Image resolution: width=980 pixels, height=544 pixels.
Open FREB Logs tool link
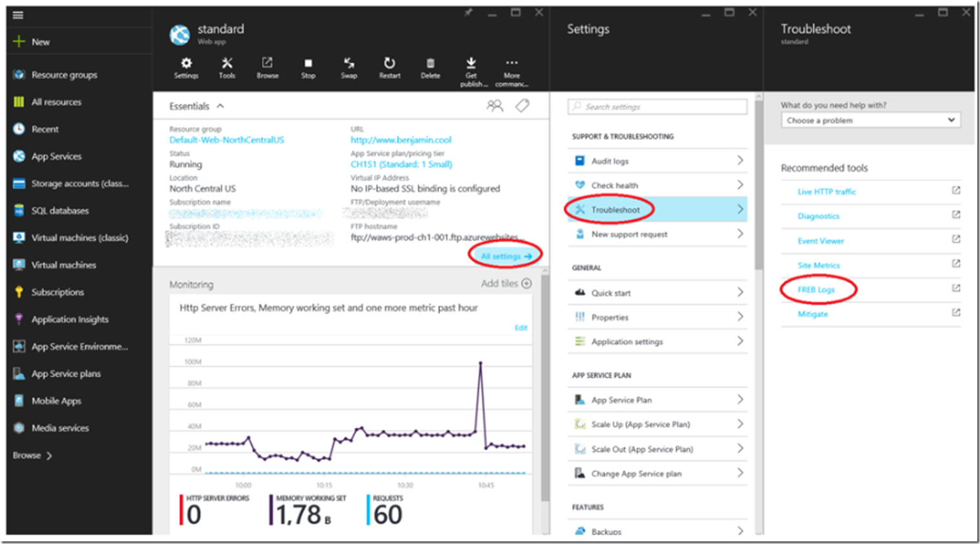pos(816,290)
